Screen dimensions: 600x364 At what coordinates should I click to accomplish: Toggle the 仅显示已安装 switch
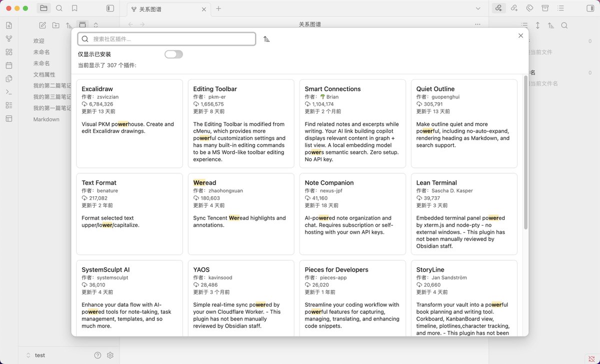[x=173, y=54]
